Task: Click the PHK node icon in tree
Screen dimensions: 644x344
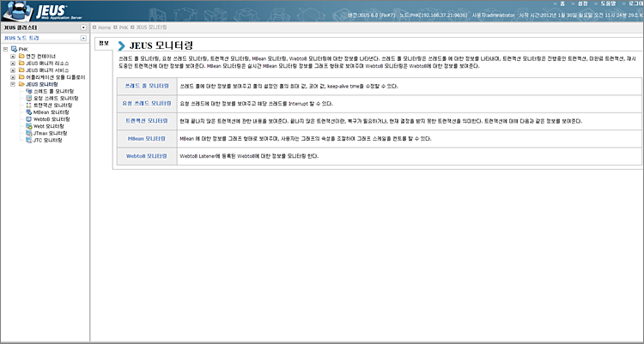Action: coord(14,49)
